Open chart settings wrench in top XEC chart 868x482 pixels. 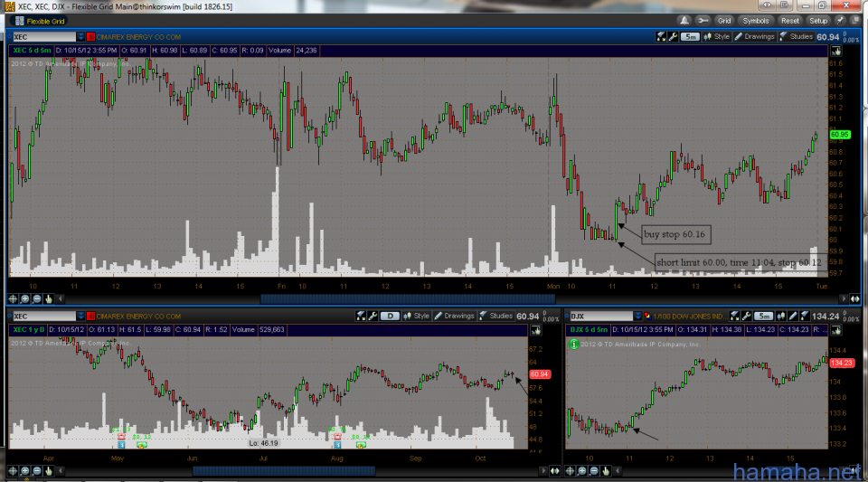(x=673, y=36)
